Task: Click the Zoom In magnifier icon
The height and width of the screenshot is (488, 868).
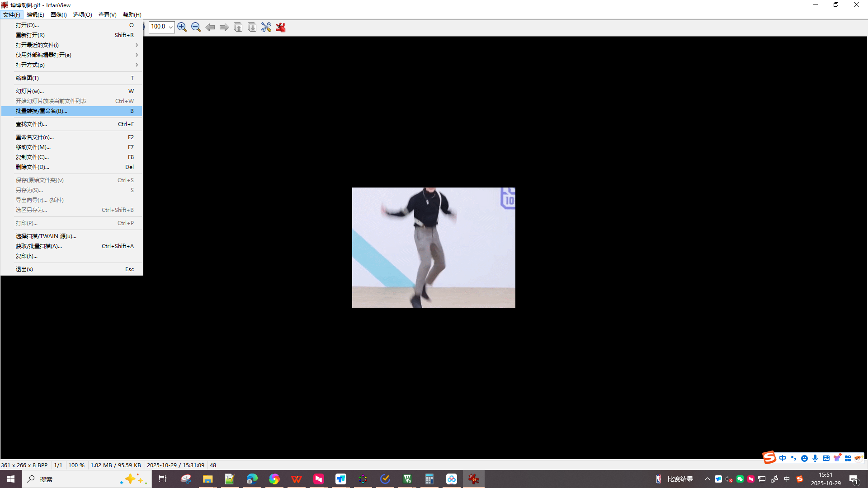Action: click(x=182, y=27)
